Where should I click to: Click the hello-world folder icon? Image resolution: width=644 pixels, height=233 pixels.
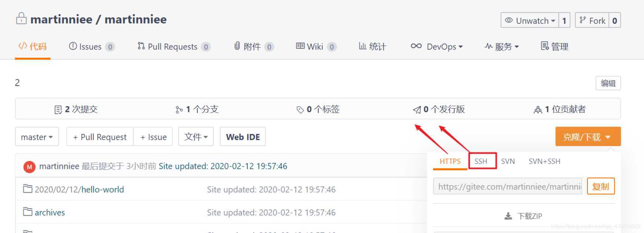coord(28,189)
